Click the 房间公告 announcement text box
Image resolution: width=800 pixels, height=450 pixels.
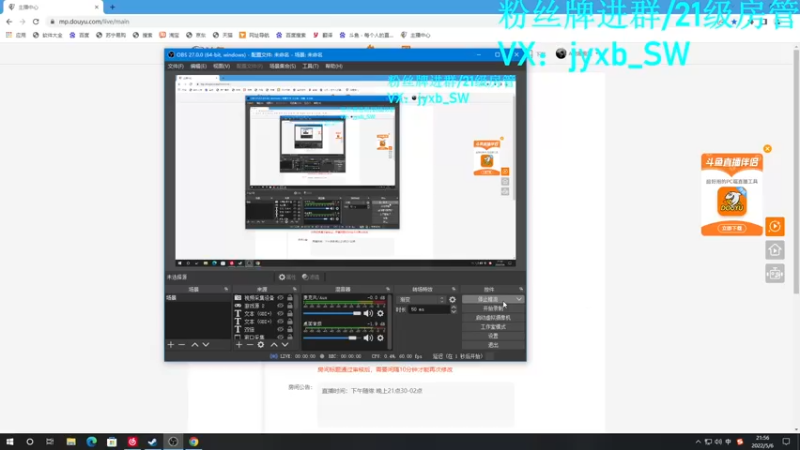[x=415, y=405]
